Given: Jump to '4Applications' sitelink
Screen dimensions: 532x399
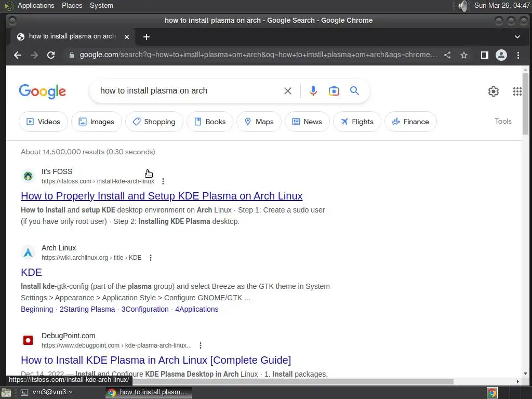Looking at the screenshot, I should [x=197, y=309].
